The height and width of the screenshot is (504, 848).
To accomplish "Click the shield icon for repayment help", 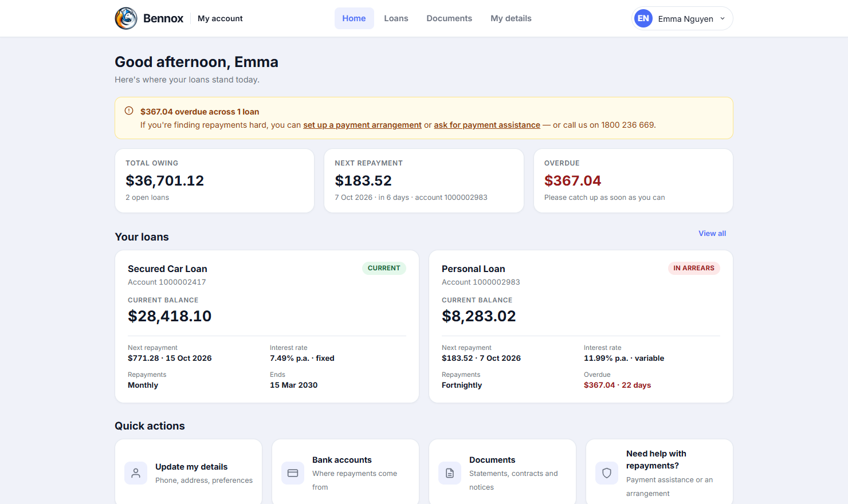I will tap(607, 473).
